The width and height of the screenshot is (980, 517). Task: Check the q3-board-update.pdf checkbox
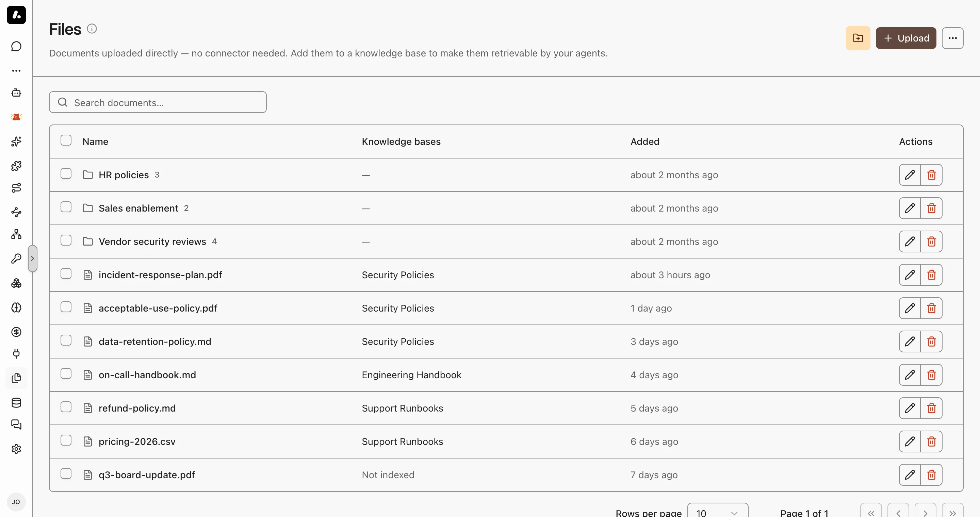coord(66,474)
